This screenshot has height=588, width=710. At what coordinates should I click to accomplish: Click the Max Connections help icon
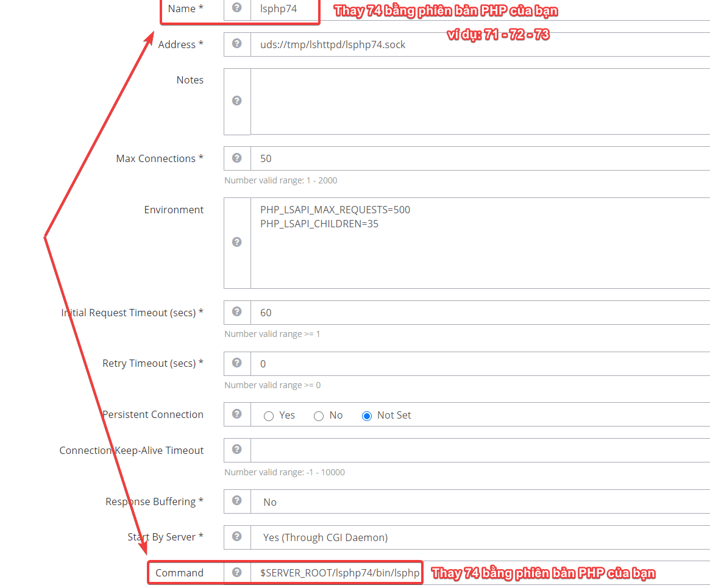[237, 158]
